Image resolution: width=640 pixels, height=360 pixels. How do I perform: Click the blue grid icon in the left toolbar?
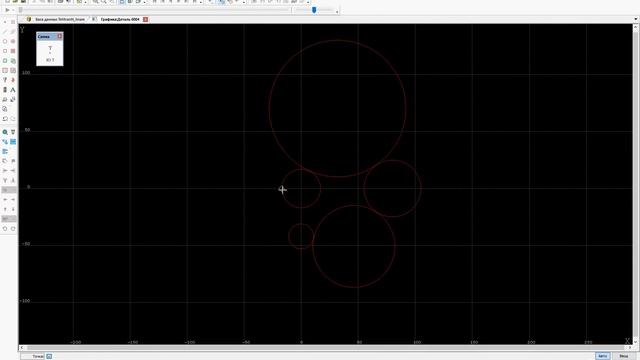13,142
